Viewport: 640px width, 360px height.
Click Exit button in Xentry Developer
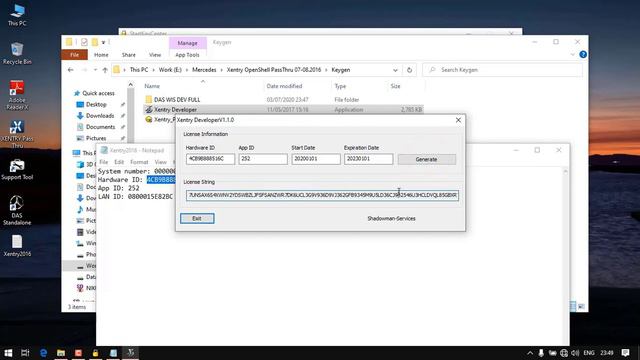pyautogui.click(x=197, y=218)
